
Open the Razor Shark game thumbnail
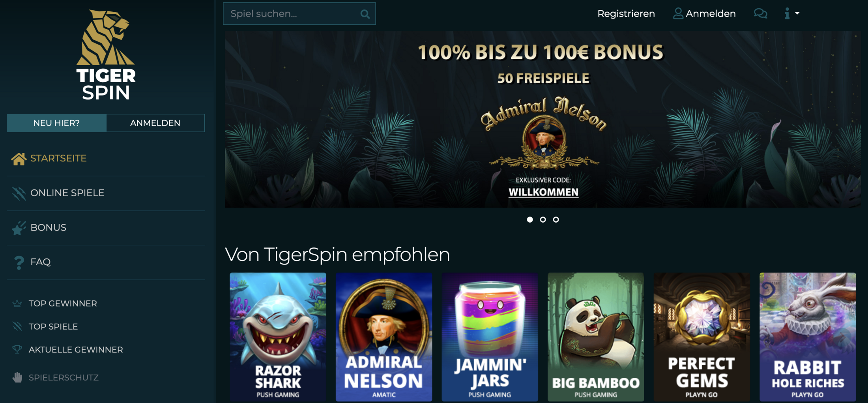coord(278,337)
